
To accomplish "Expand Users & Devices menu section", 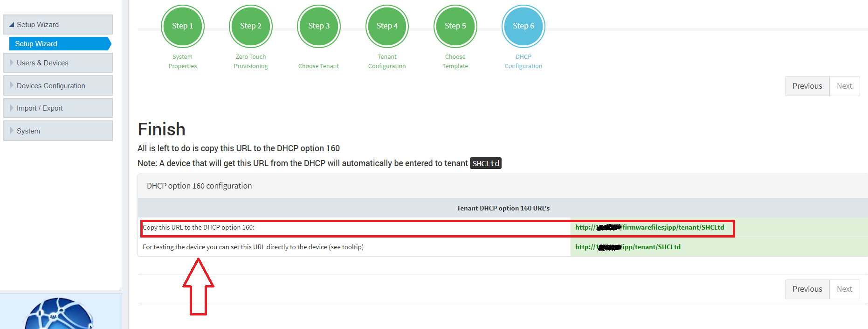I will click(58, 63).
